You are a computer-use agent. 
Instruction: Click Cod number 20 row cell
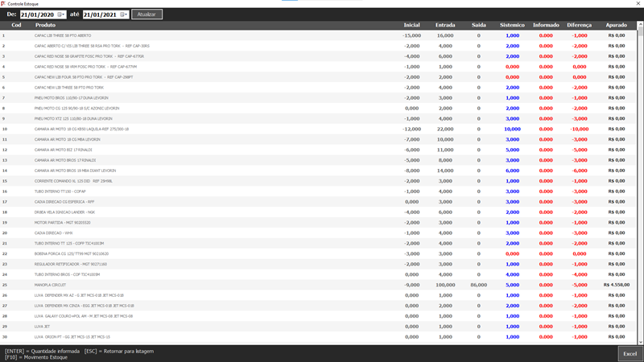click(5, 233)
